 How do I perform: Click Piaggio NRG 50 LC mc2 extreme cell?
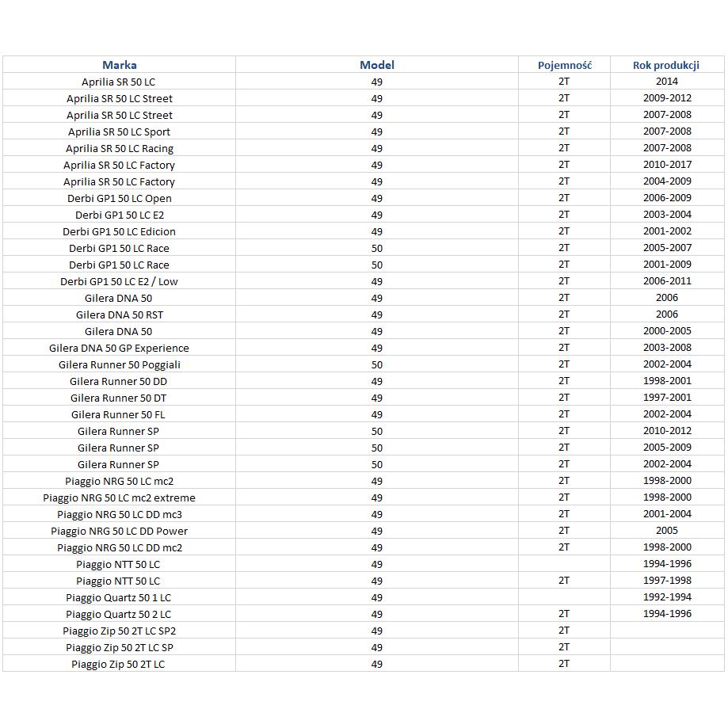(x=119, y=497)
